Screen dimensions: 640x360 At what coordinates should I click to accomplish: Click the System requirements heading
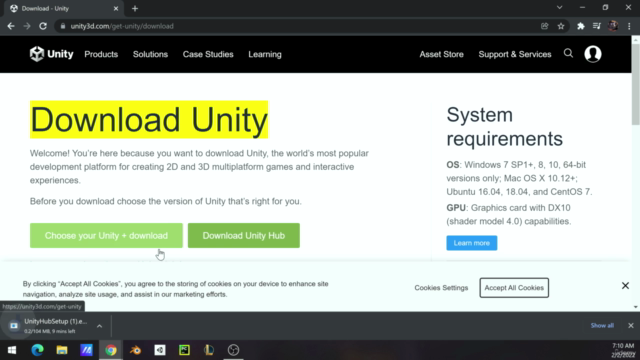(x=504, y=127)
